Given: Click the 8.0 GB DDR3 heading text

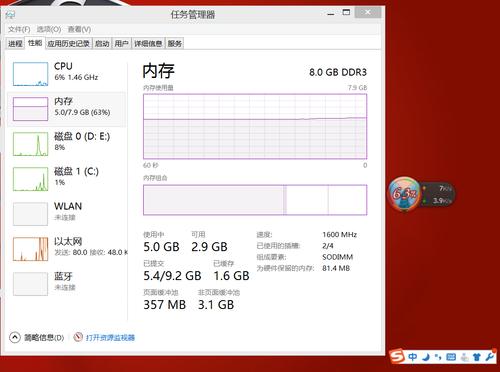Looking at the screenshot, I should coord(338,72).
